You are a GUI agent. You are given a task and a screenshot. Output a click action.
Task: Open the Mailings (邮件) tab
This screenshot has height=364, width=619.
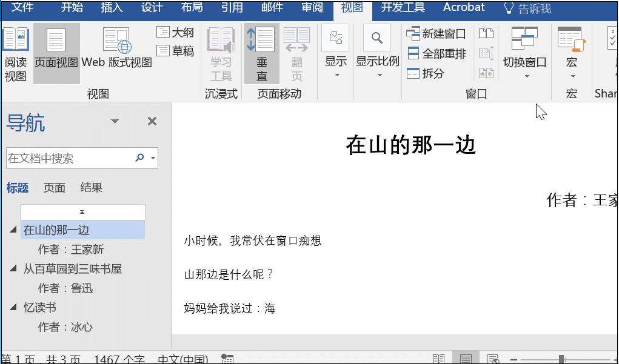(272, 7)
